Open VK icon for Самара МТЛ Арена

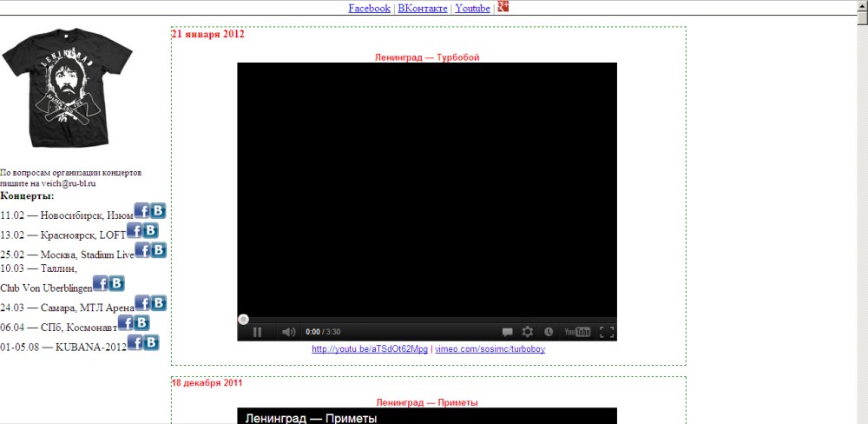(159, 303)
